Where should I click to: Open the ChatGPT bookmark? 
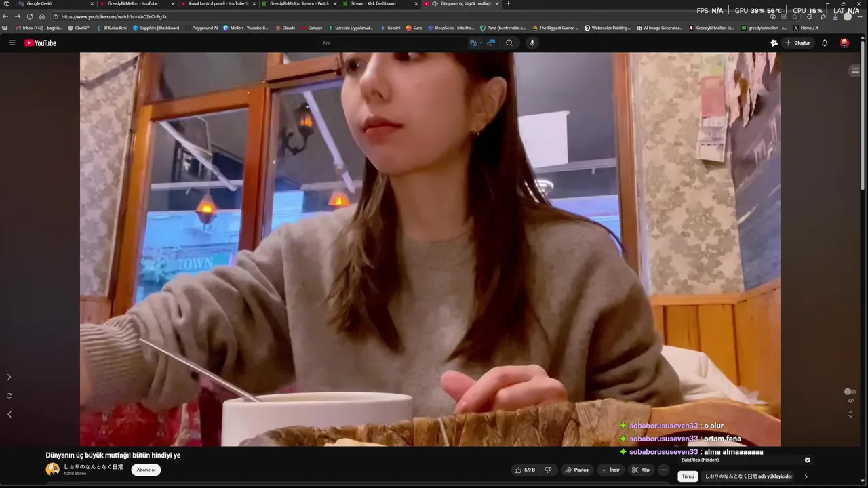pos(79,28)
